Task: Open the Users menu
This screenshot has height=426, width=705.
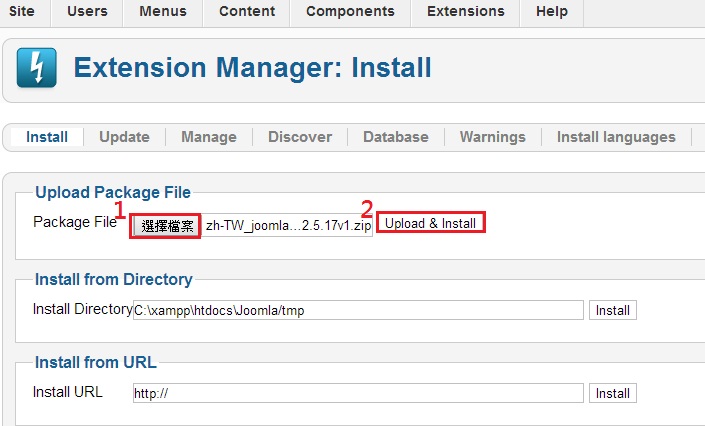Action: [87, 11]
